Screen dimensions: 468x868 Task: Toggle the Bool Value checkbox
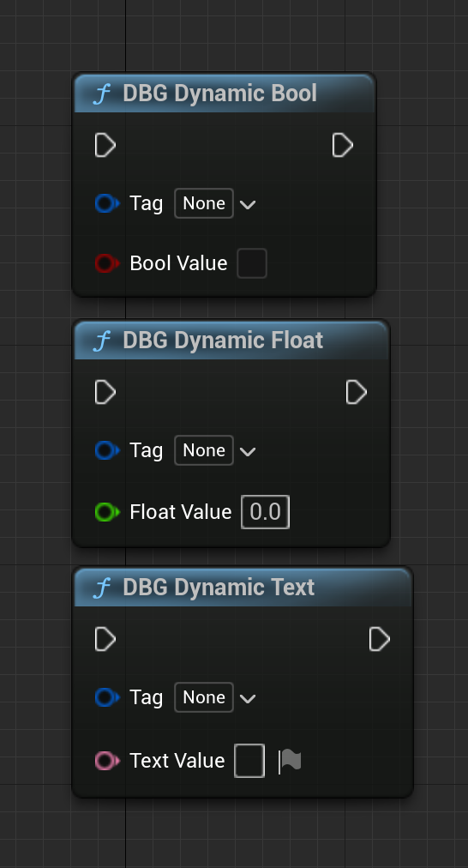tap(252, 263)
